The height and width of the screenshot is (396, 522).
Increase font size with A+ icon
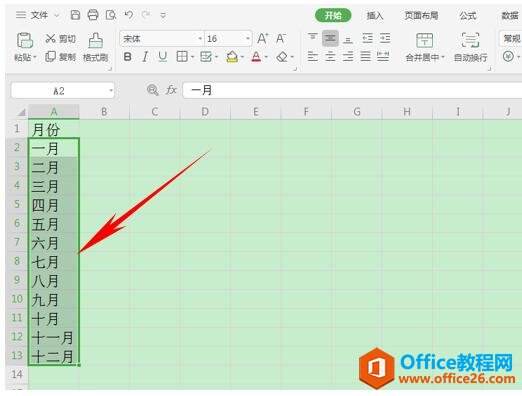pyautogui.click(x=262, y=39)
